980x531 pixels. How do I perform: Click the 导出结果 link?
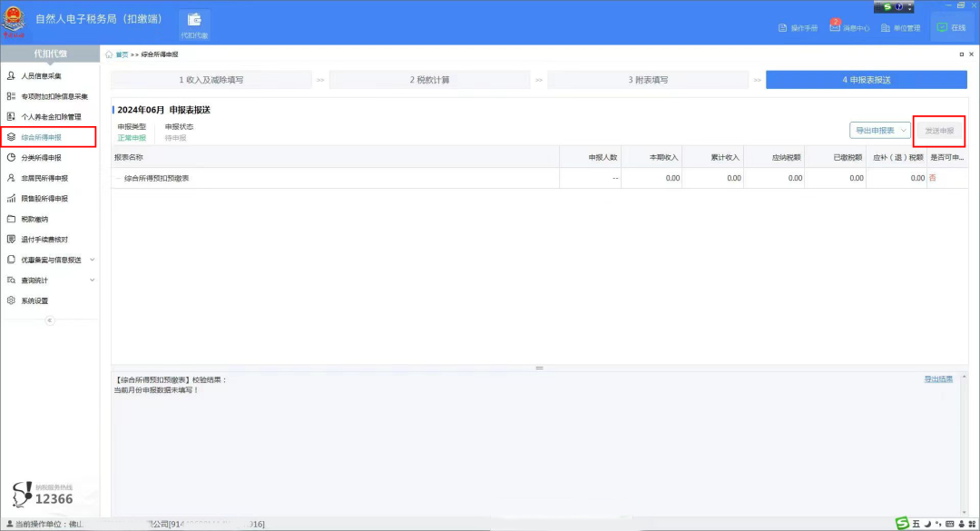point(938,379)
